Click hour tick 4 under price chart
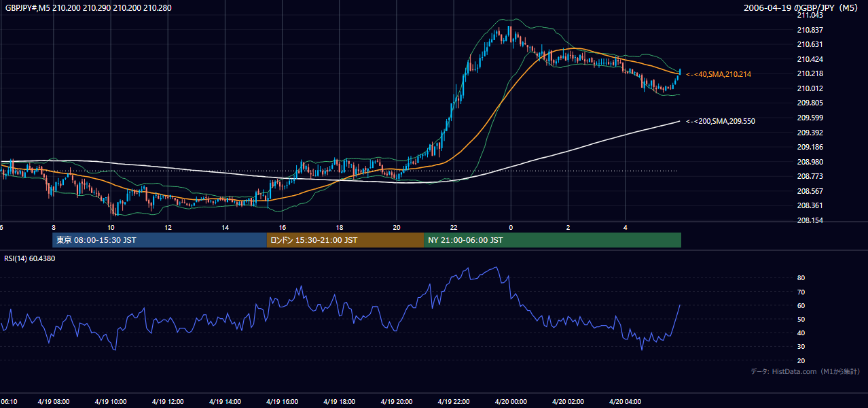The height and width of the screenshot is (408, 868). click(x=625, y=227)
